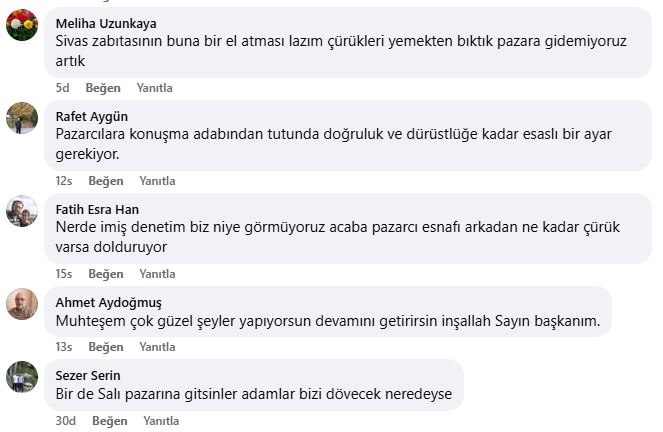The width and height of the screenshot is (663, 432).
Task: Like Fatih Esra Han's comment
Action: [x=106, y=274]
